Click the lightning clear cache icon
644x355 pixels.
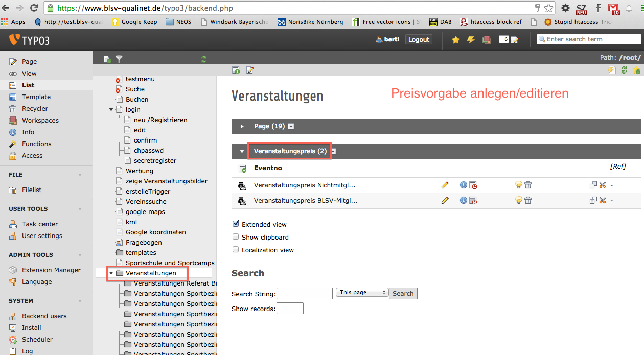coord(471,40)
